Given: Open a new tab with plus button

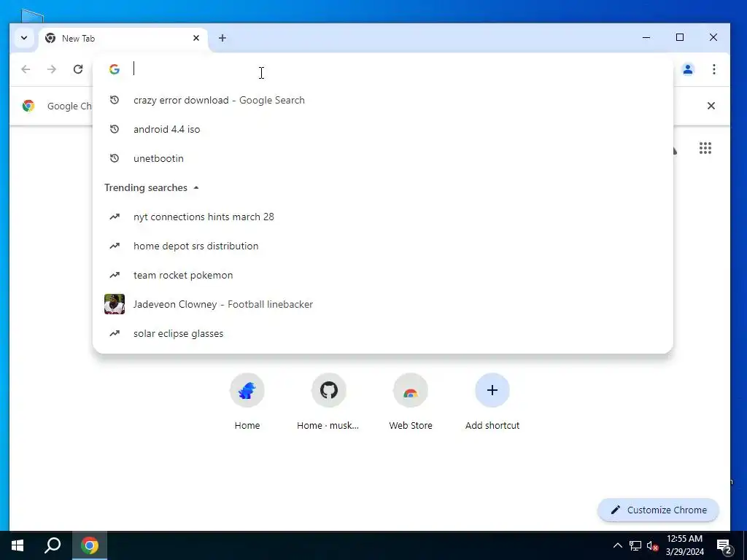Looking at the screenshot, I should (222, 38).
